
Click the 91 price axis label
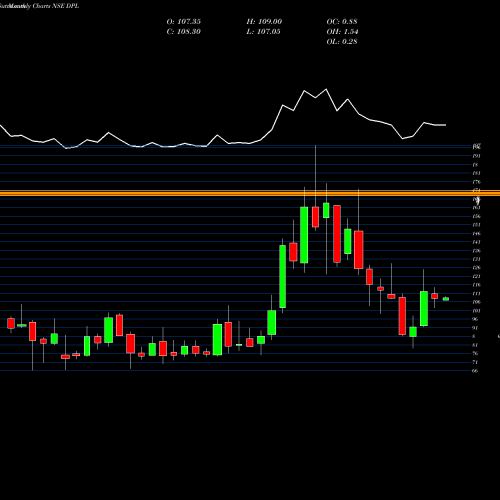(475, 328)
